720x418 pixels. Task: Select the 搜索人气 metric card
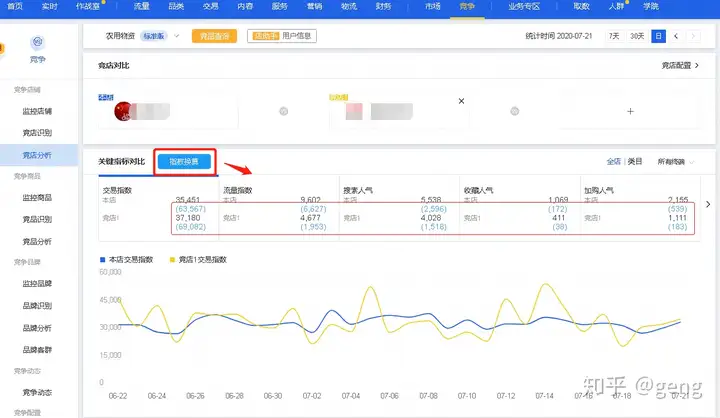tap(399, 208)
